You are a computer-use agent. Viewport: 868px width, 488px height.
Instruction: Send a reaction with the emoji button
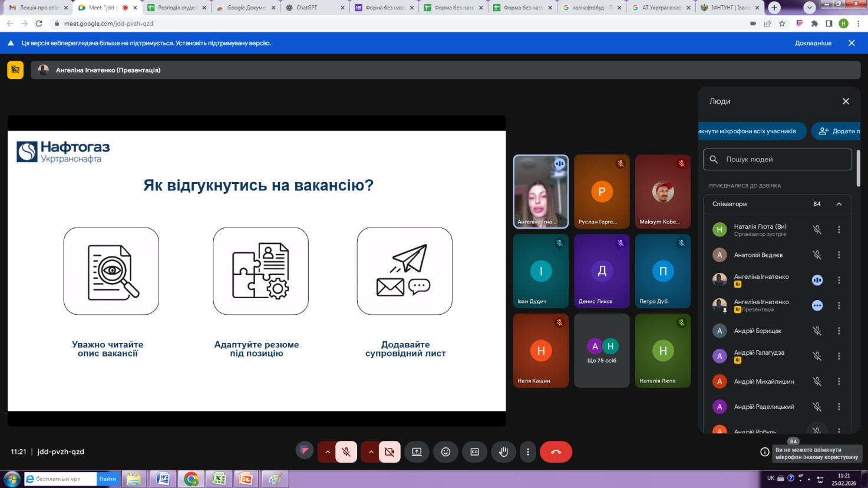[x=445, y=452]
